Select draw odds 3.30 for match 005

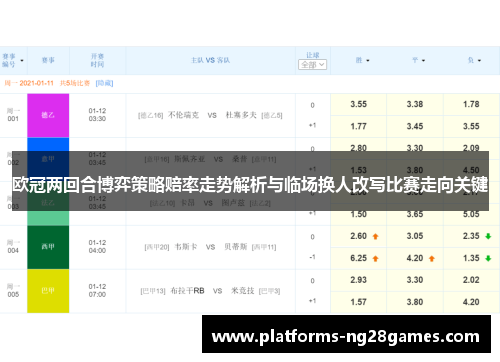click(415, 280)
